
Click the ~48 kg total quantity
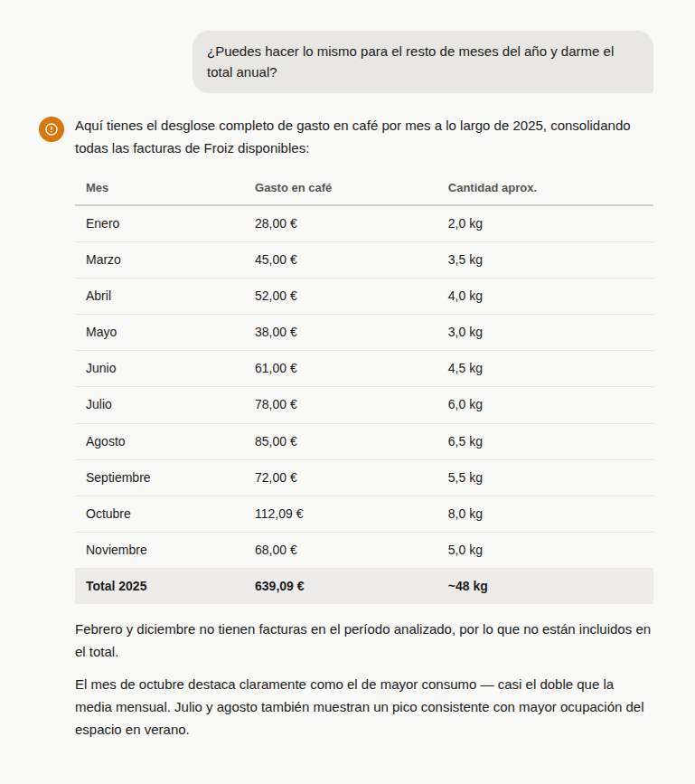tap(467, 586)
